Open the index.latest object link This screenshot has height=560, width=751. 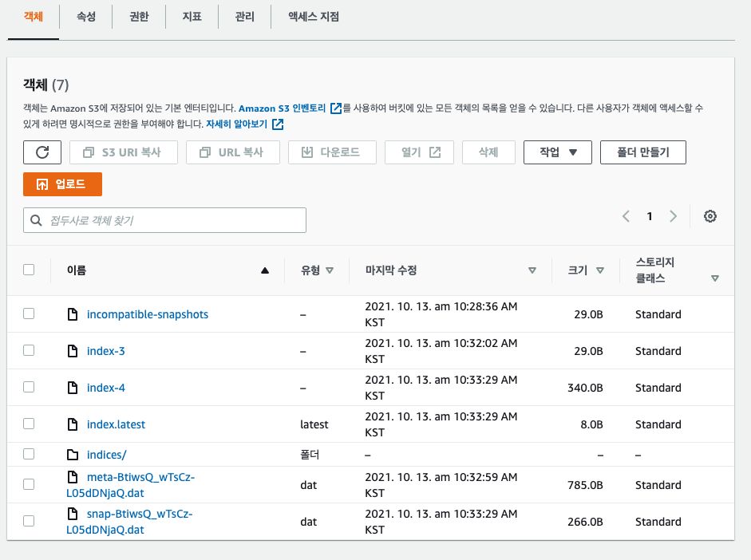[116, 424]
